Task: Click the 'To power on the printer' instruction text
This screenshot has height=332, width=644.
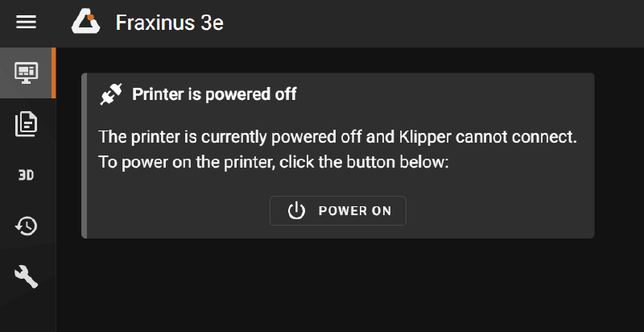Action: [273, 162]
